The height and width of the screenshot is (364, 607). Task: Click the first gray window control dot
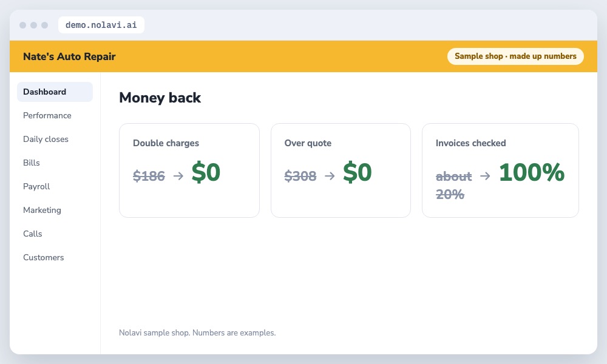pyautogui.click(x=23, y=25)
